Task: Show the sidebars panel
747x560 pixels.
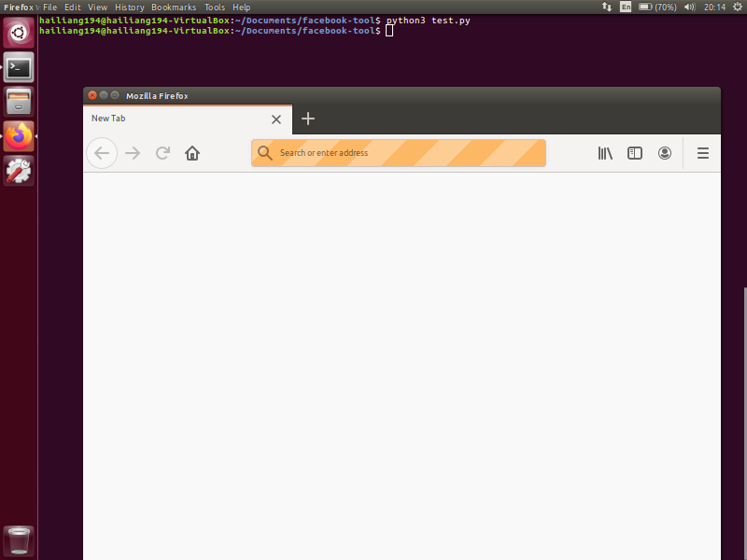Action: click(x=635, y=153)
